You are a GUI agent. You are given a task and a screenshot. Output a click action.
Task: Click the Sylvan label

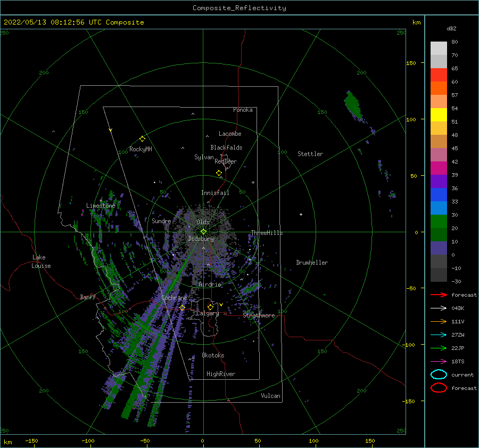coord(204,157)
